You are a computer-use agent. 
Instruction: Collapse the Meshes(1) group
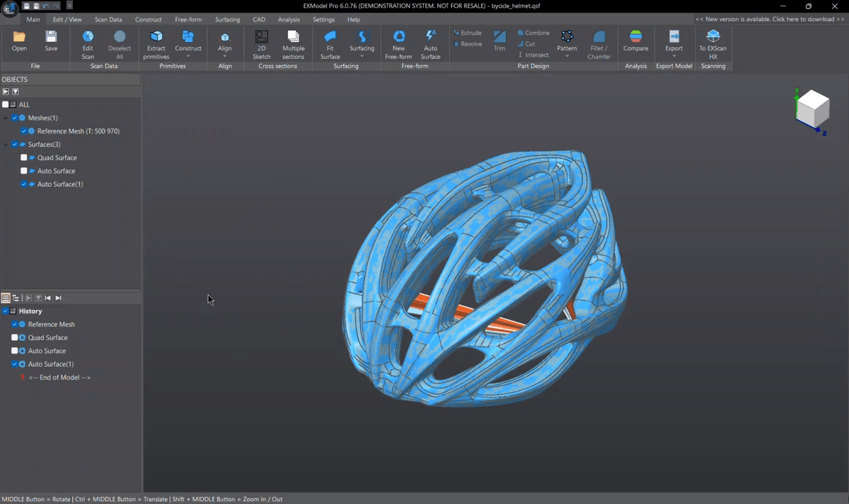tap(6, 118)
